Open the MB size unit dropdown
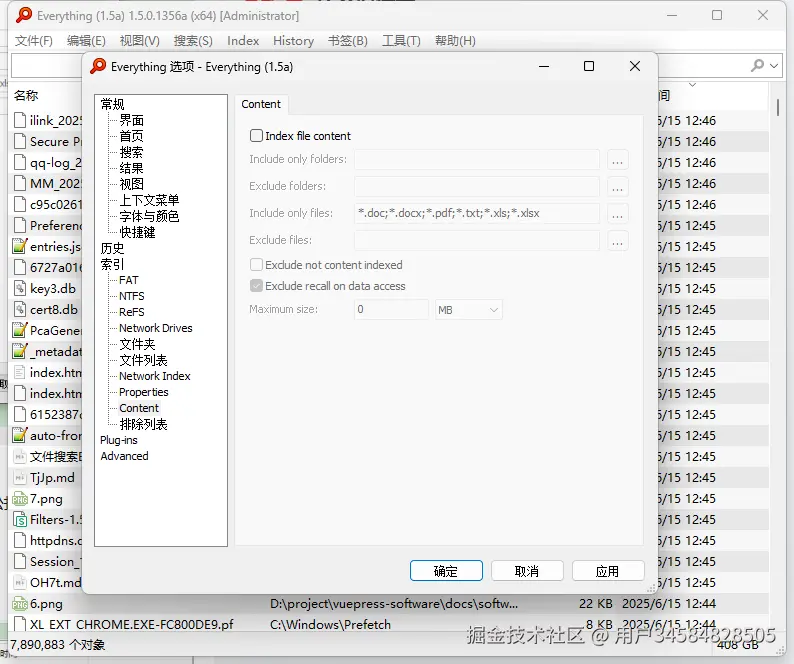The width and height of the screenshot is (794, 664). click(468, 309)
